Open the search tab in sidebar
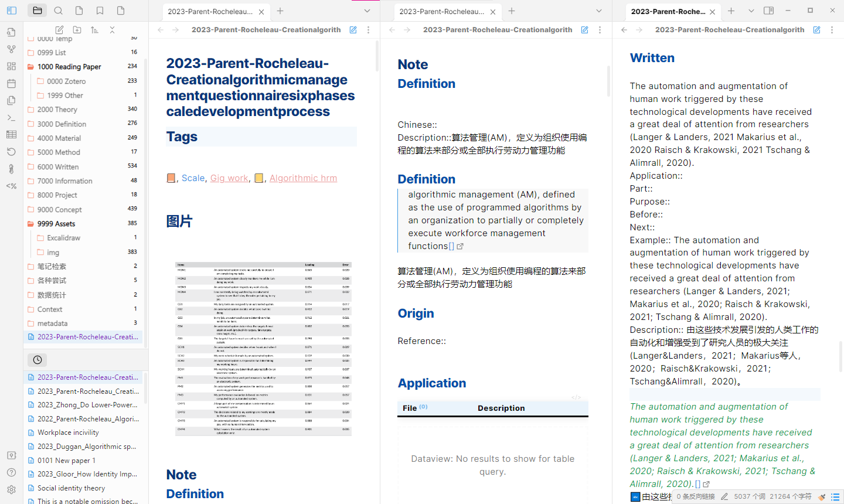The width and height of the screenshot is (844, 504). click(59, 11)
